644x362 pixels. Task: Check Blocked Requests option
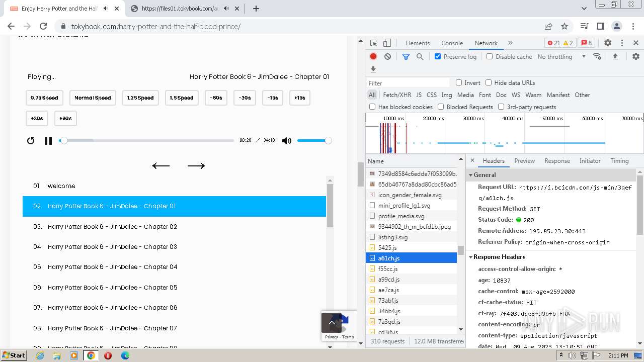pyautogui.click(x=441, y=107)
